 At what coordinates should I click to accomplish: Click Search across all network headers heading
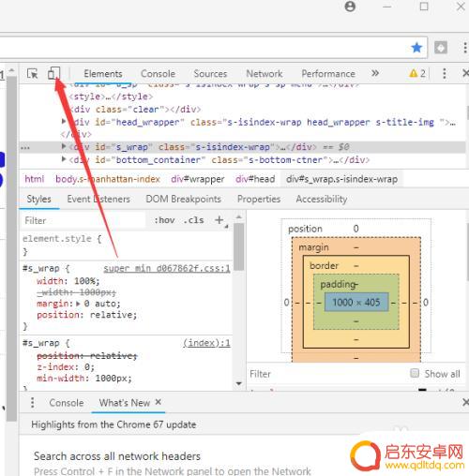tap(117, 456)
